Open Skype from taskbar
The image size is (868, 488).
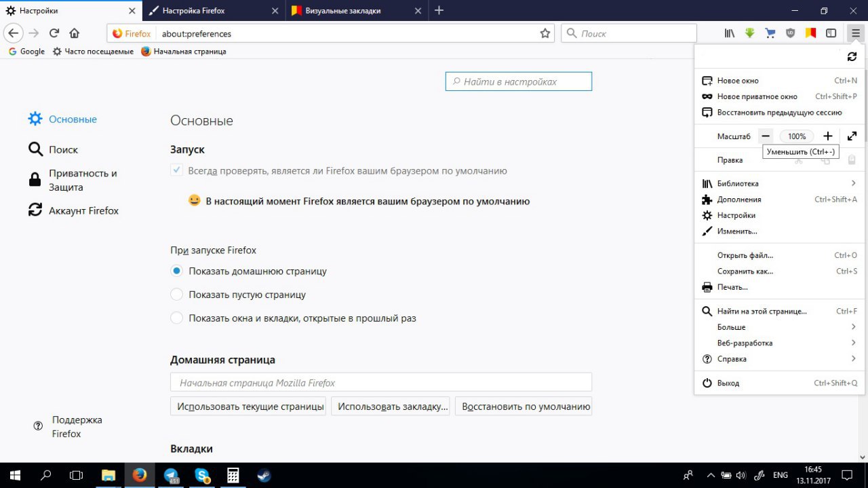(202, 475)
